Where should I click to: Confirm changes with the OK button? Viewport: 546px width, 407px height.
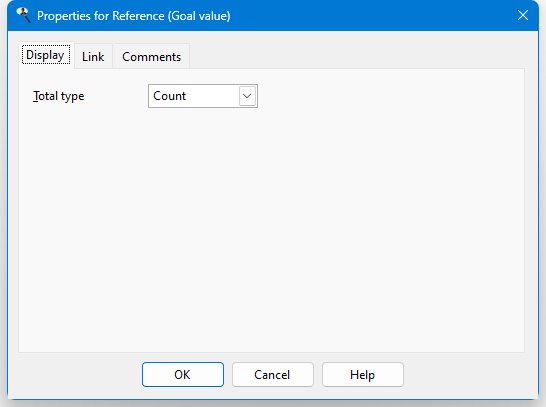coord(183,375)
